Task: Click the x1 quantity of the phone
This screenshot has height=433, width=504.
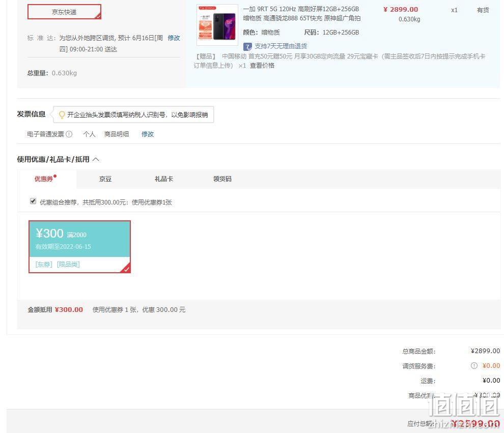Action: click(x=454, y=10)
